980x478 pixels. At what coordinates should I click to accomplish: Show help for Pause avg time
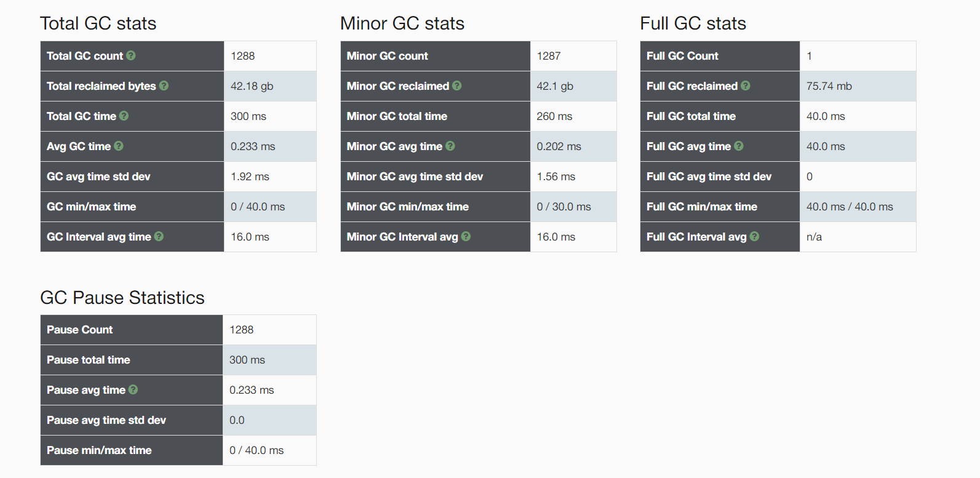pyautogui.click(x=133, y=389)
